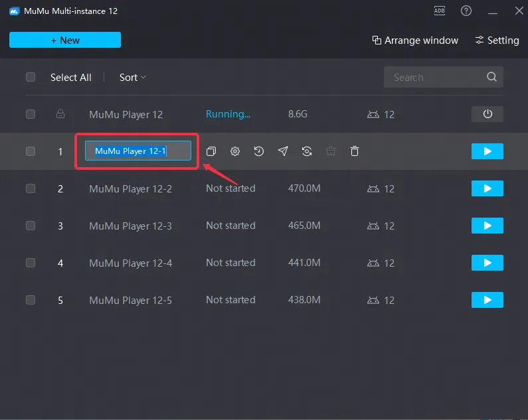The image size is (528, 420).
Task: Open the ADB settings icon
Action: (x=440, y=11)
